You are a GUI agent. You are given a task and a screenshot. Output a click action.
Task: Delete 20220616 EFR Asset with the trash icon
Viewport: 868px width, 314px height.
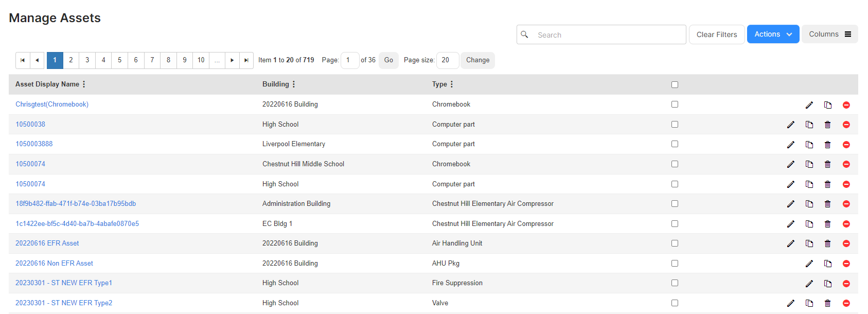828,243
